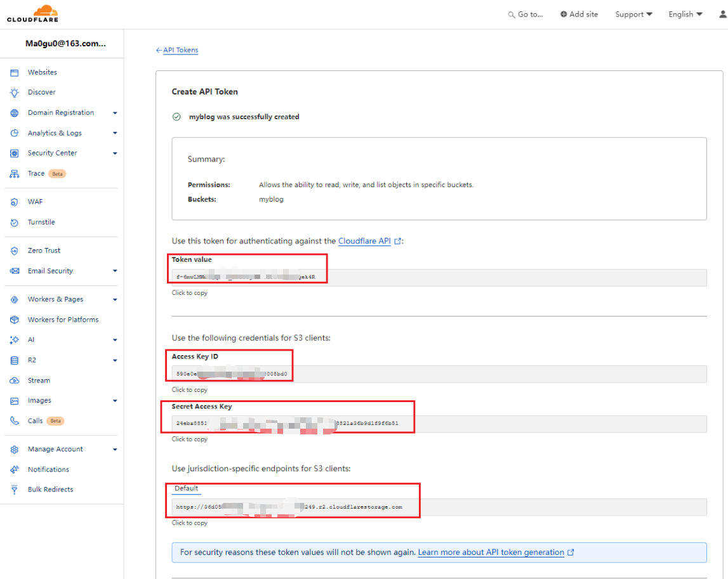Open Notifications in the sidebar

(48, 469)
